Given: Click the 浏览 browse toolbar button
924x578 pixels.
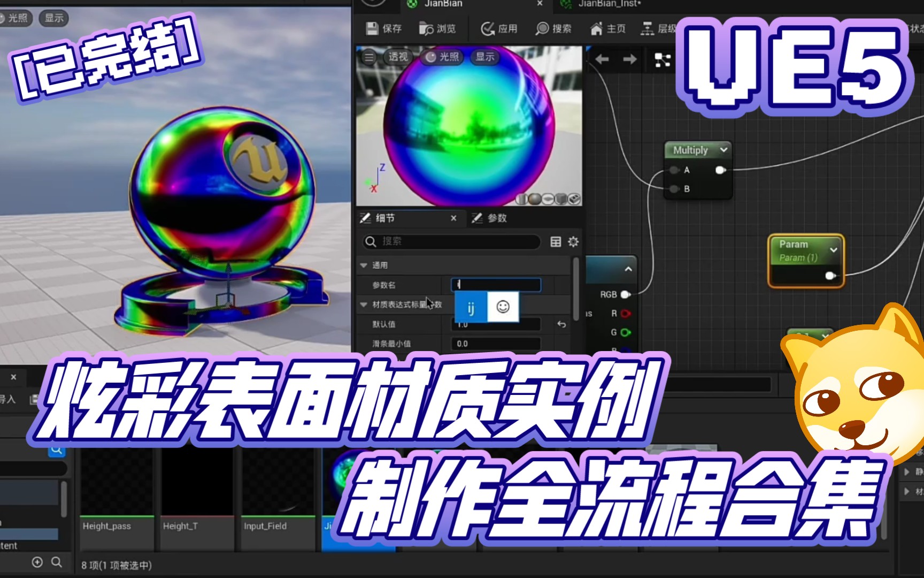Looking at the screenshot, I should click(437, 28).
